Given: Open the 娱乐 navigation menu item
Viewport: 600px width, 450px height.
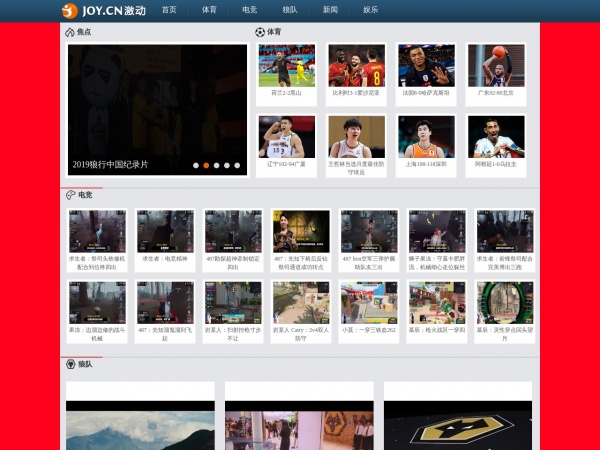Looking at the screenshot, I should pos(370,10).
